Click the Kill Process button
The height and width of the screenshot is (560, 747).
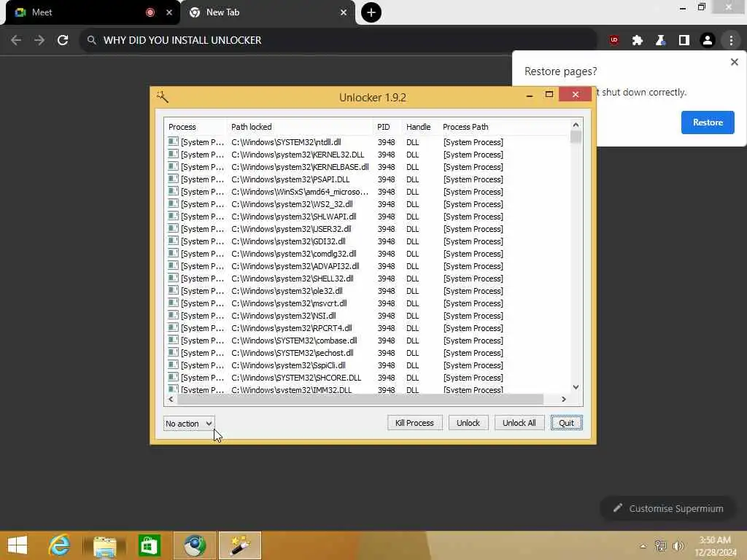click(x=414, y=423)
